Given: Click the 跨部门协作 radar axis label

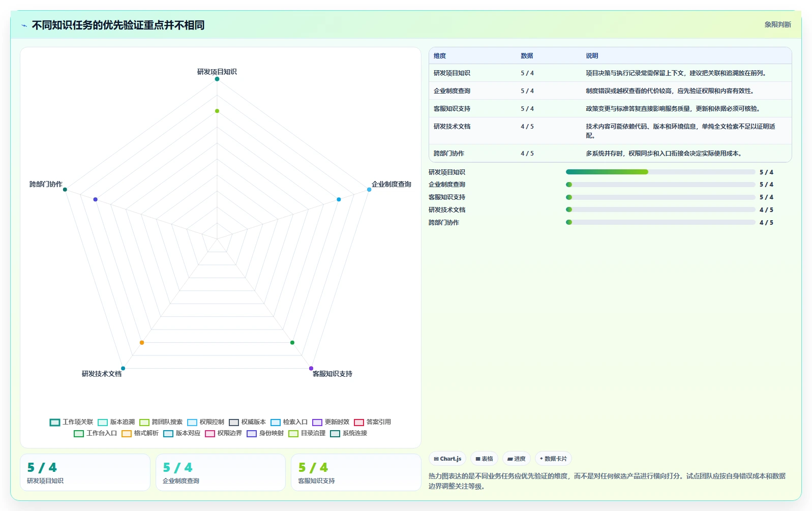Looking at the screenshot, I should pyautogui.click(x=46, y=184).
